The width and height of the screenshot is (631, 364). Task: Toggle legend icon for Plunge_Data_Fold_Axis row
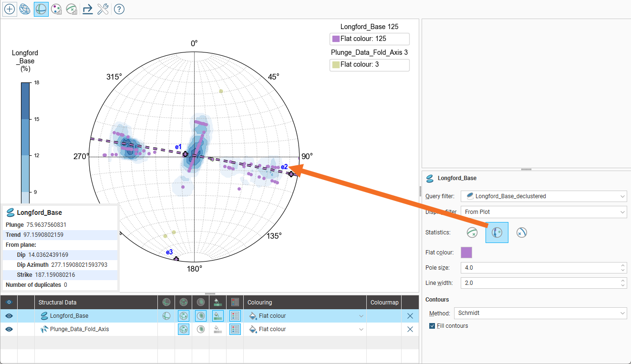click(235, 329)
